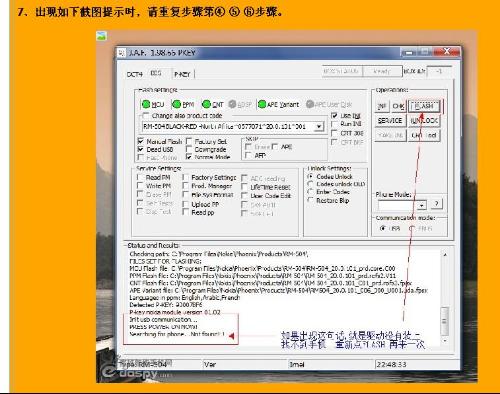The image size is (500, 394).
Task: Open the product code dropdown list
Action: [319, 127]
